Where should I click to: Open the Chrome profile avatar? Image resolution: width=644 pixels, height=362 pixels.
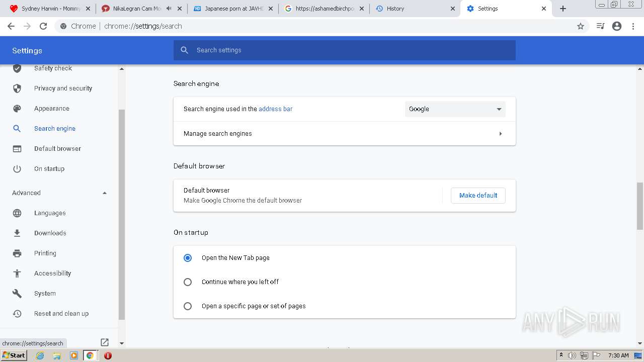(x=617, y=26)
